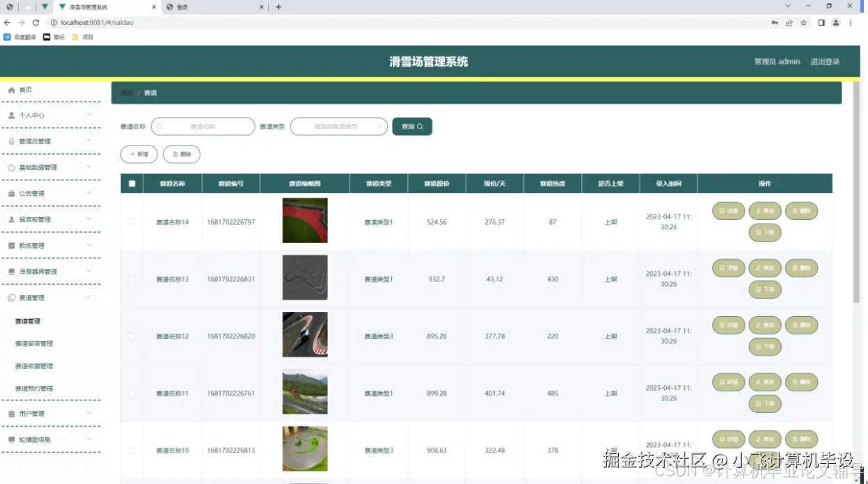Image resolution: width=868 pixels, height=484 pixels.
Task: Click 详情 for row 赛道名称14
Action: click(x=729, y=210)
